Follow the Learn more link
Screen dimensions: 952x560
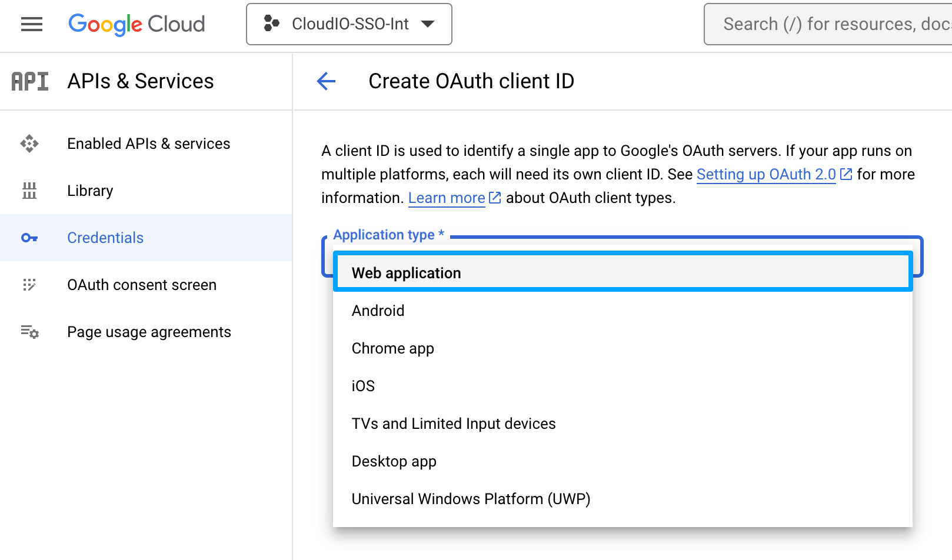click(x=447, y=198)
